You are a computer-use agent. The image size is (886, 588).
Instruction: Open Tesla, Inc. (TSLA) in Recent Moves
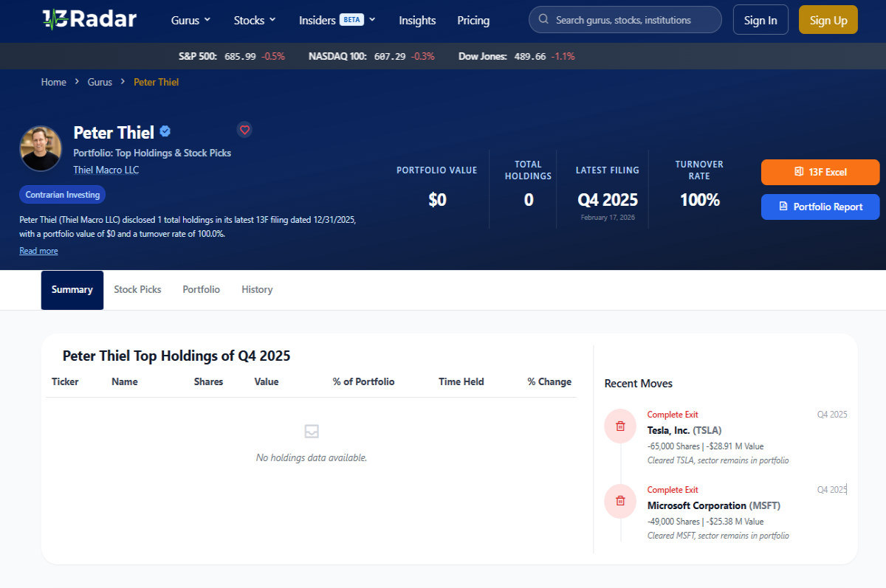pos(684,430)
